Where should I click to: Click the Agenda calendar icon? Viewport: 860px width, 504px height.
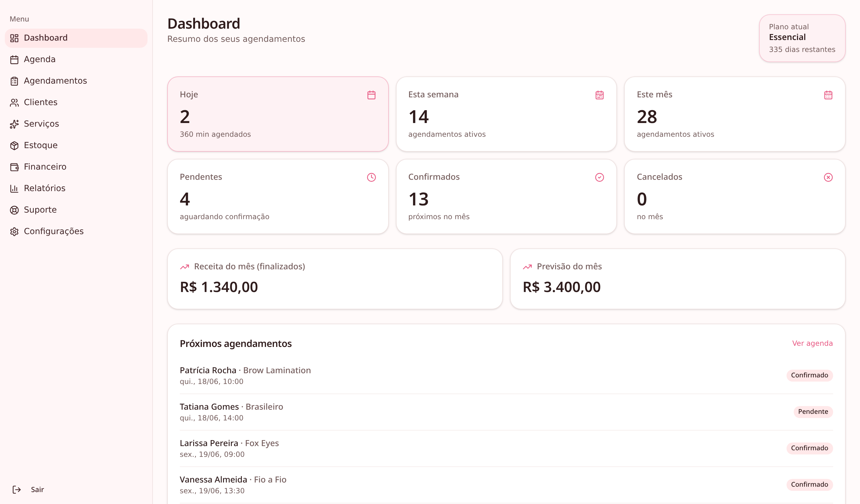pos(14,60)
